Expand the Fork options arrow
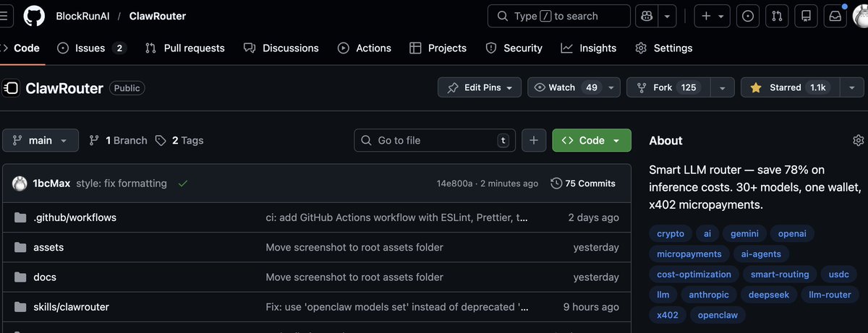 722,87
